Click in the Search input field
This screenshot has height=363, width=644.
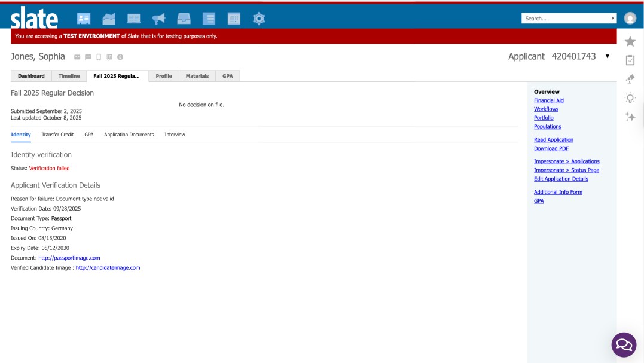tap(565, 19)
